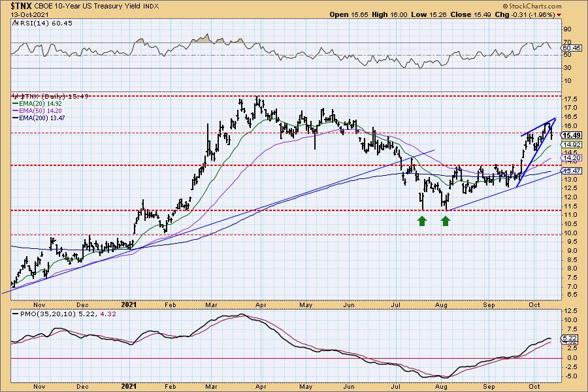This screenshot has height=392, width=588.
Task: Click the Oct label under the PMO panel
Action: (x=534, y=386)
